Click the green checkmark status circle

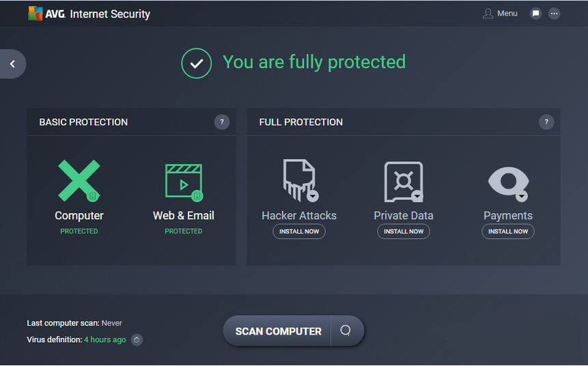coord(197,64)
